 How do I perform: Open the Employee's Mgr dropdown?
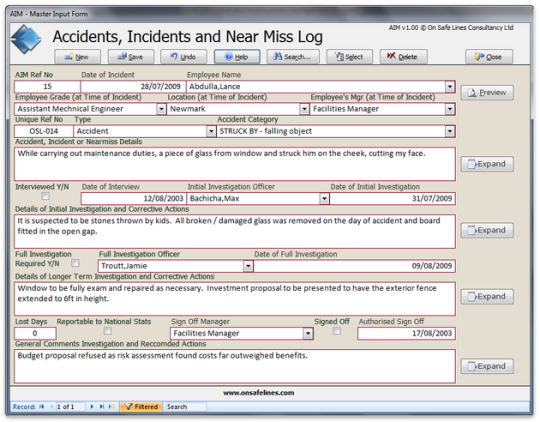pos(449,109)
